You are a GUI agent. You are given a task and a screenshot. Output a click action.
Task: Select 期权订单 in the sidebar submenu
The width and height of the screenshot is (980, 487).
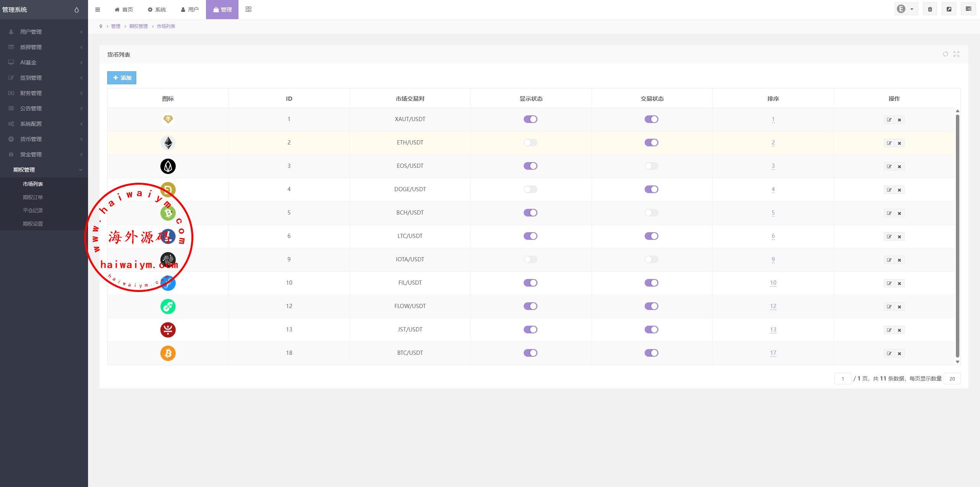tap(33, 197)
